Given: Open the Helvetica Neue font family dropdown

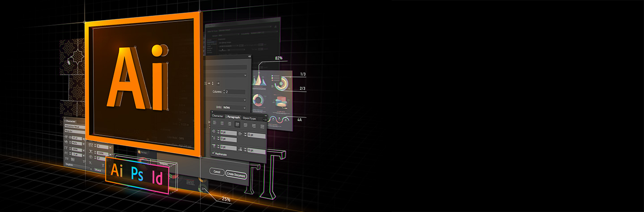Looking at the screenshot, I should 75,126.
